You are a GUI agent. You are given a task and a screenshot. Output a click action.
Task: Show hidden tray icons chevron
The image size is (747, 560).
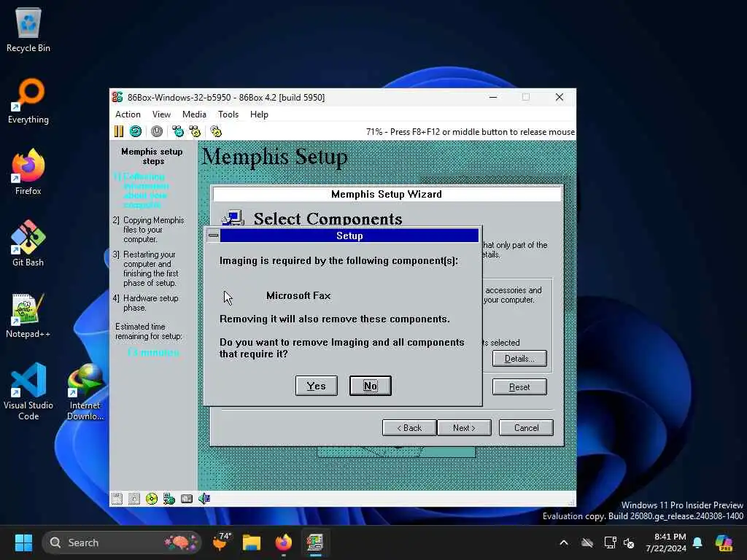pyautogui.click(x=564, y=542)
